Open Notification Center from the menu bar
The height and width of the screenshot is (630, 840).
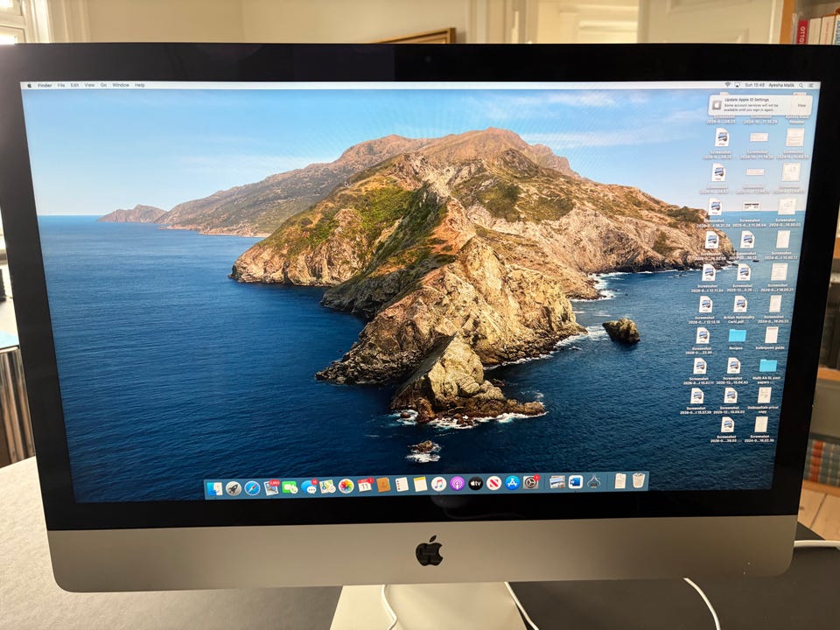811,85
